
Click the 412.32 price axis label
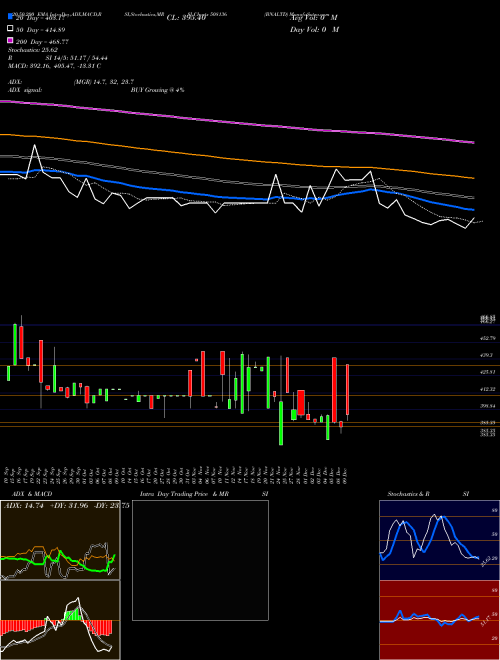pyautogui.click(x=488, y=389)
